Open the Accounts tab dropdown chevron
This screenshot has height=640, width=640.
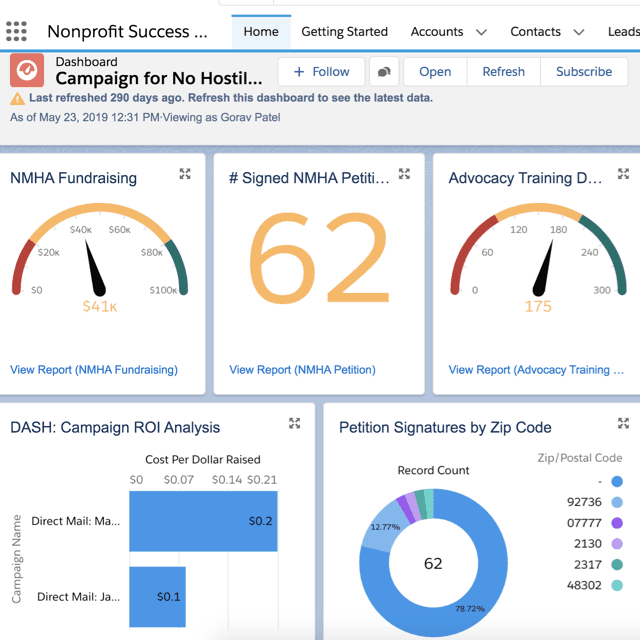pos(482,32)
